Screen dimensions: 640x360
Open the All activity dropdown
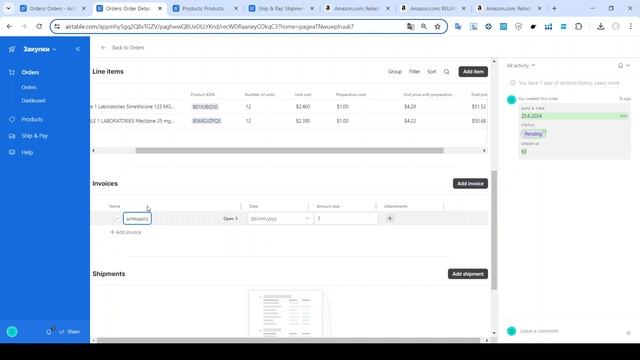[x=521, y=65]
